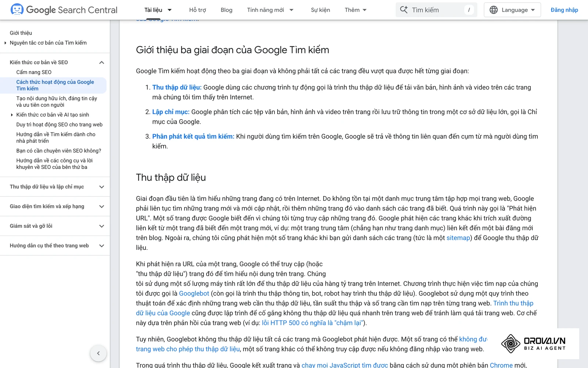Click the Google Search Central logo
The image size is (588, 368).
64,10
